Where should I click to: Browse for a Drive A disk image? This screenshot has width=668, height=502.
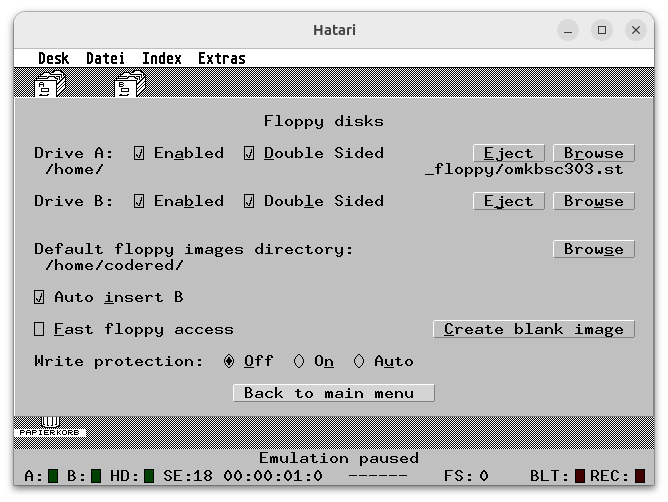point(594,153)
